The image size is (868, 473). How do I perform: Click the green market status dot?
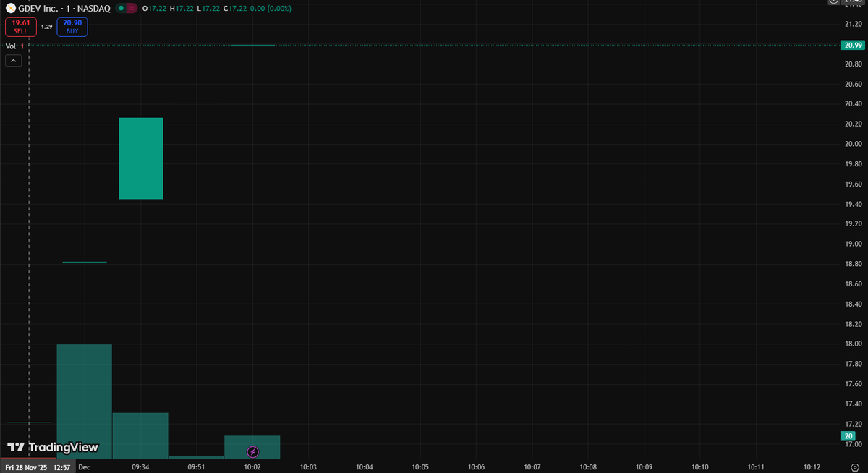[x=120, y=8]
